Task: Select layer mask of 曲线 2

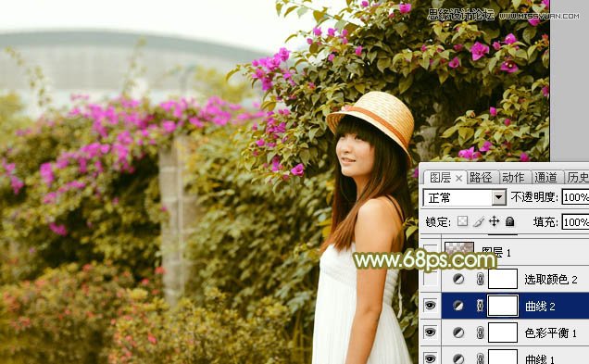Action: tap(503, 306)
